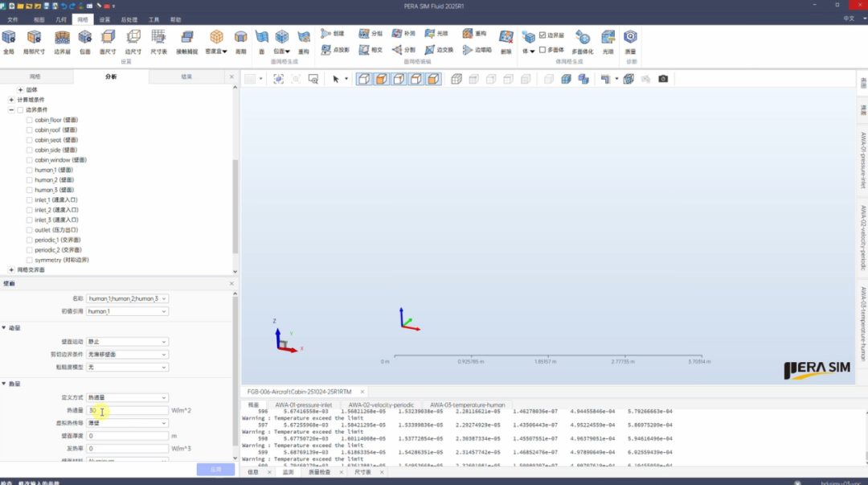Collapse the 边界条件 tree node
868x485 pixels.
tap(11, 110)
